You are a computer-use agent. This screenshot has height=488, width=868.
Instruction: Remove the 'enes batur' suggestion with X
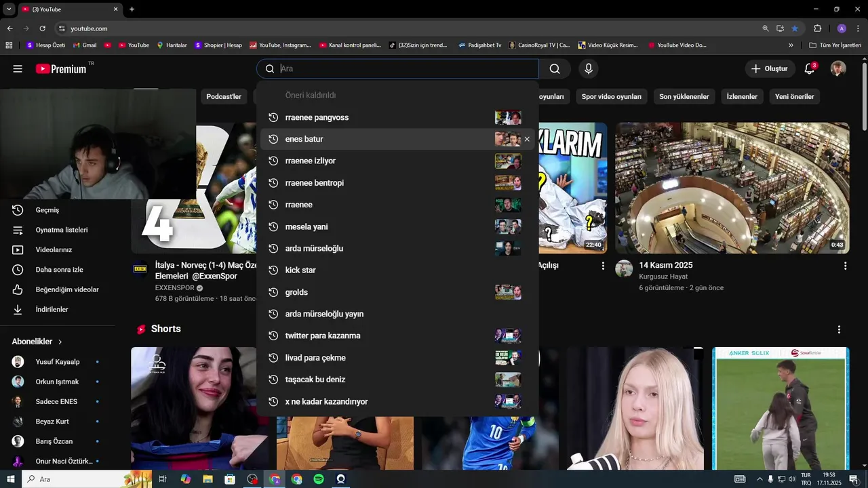527,139
